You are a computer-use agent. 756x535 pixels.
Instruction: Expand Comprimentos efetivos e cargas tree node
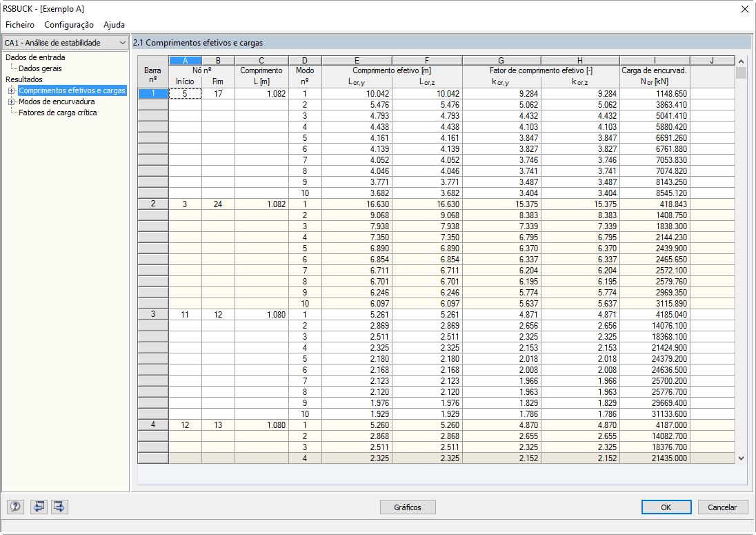coord(11,90)
